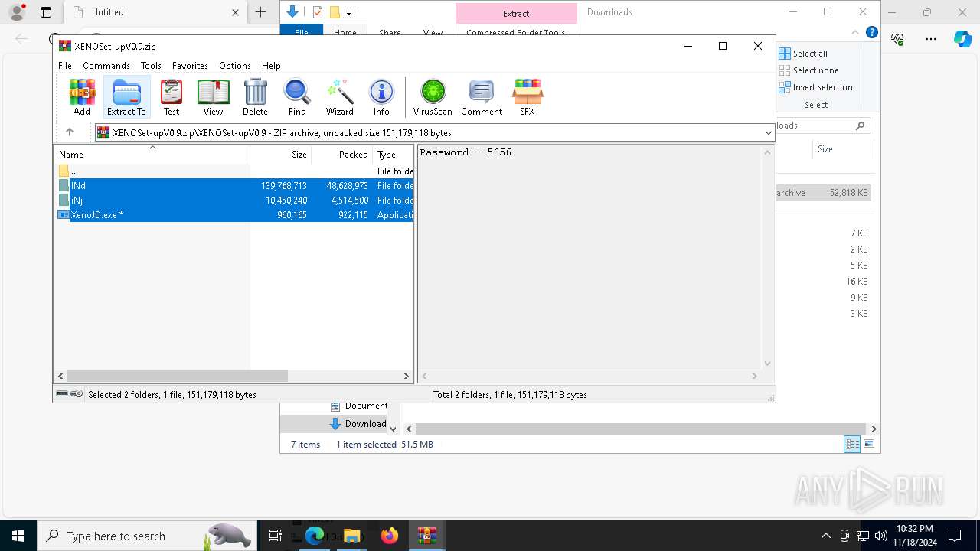Go up one level with the arrow
Screen dimensions: 980x551
tap(70, 132)
